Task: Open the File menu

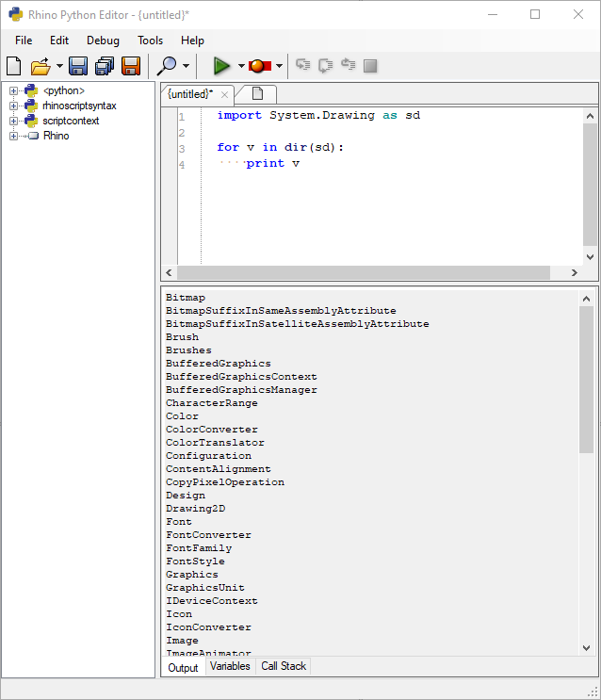Action: click(x=24, y=41)
